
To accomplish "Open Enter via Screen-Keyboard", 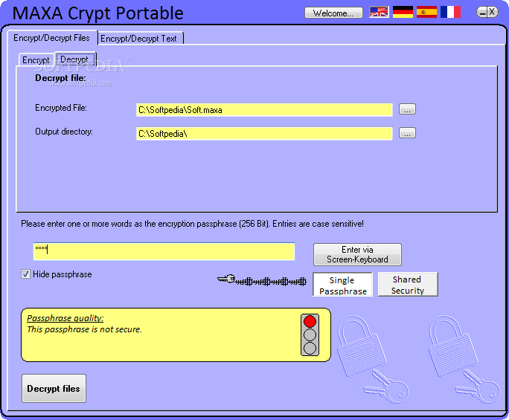I will pos(357,254).
